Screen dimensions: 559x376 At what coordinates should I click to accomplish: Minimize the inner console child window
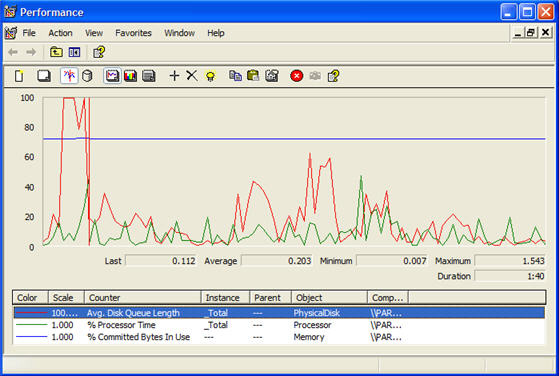518,33
